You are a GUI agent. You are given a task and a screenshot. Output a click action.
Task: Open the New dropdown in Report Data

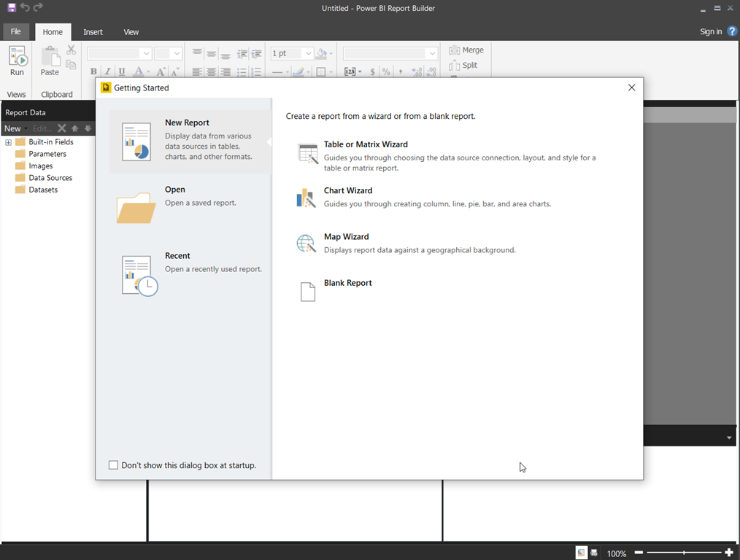(x=15, y=128)
